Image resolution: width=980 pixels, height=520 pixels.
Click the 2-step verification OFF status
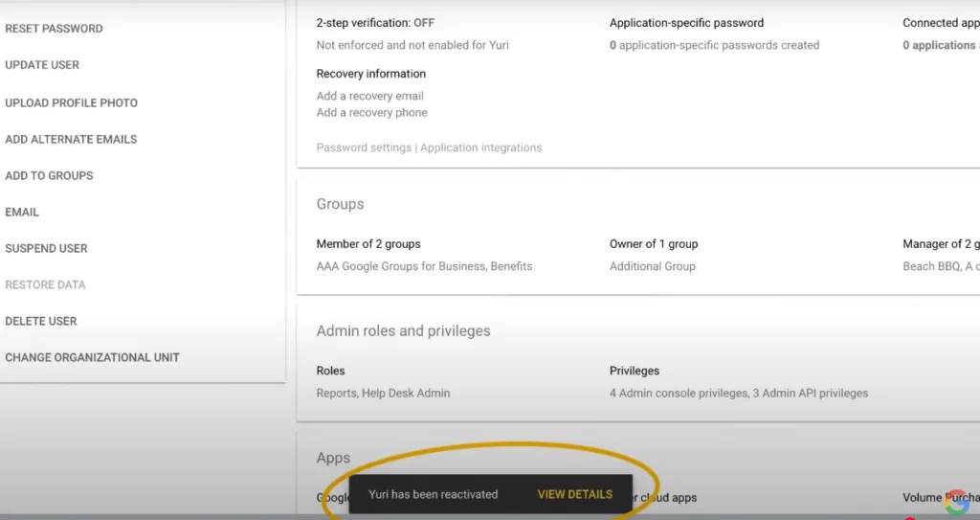point(374,22)
